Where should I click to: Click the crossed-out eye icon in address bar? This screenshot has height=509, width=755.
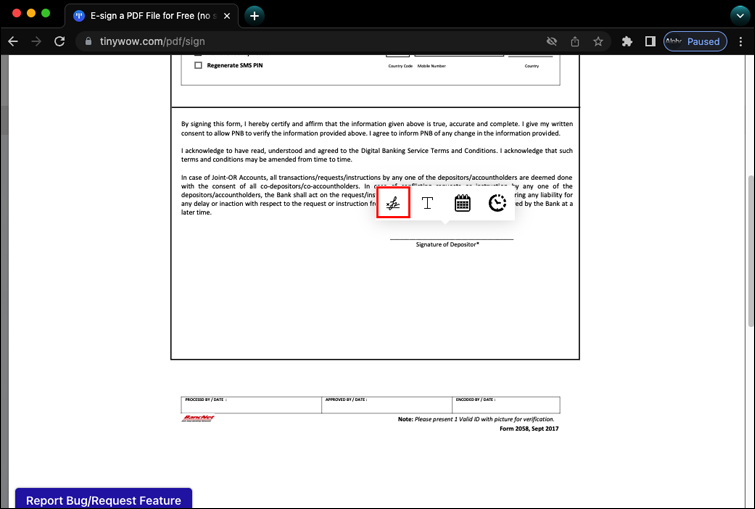552,41
